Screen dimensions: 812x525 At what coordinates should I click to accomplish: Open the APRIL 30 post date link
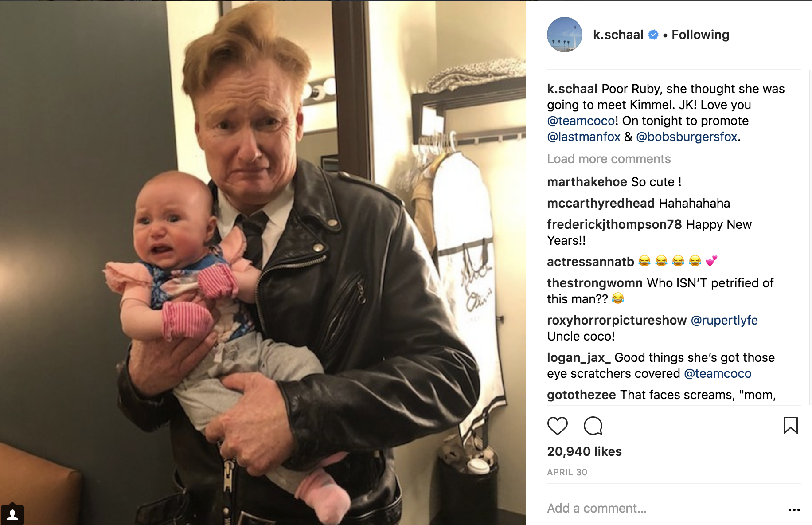pyautogui.click(x=567, y=472)
